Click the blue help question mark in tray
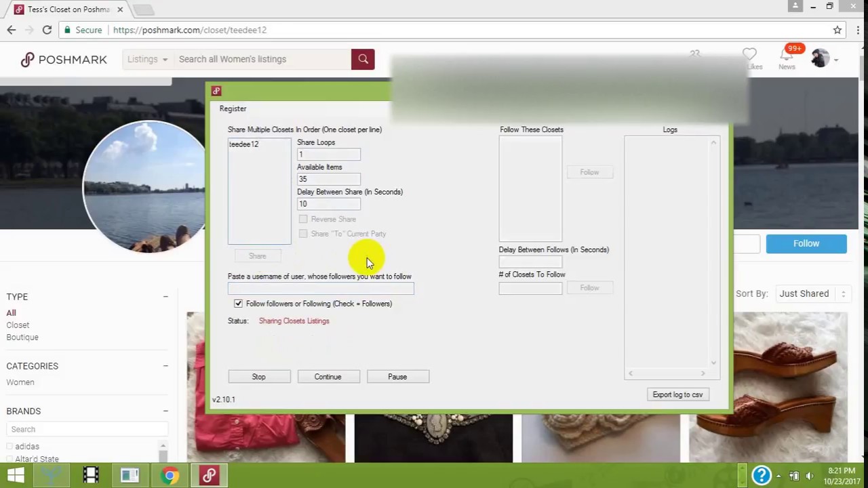 pos(762,475)
